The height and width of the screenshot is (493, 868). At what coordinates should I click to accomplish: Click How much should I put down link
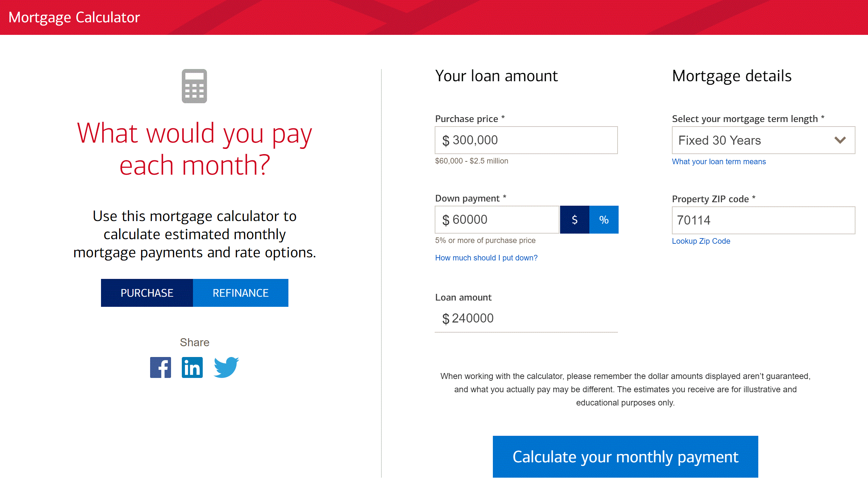(x=486, y=257)
